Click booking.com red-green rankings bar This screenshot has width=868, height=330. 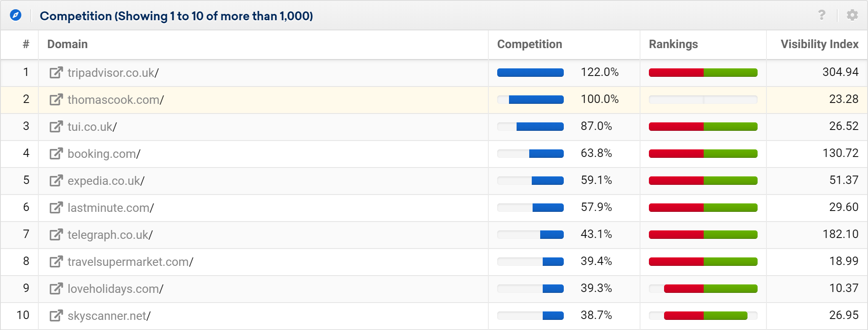point(703,154)
